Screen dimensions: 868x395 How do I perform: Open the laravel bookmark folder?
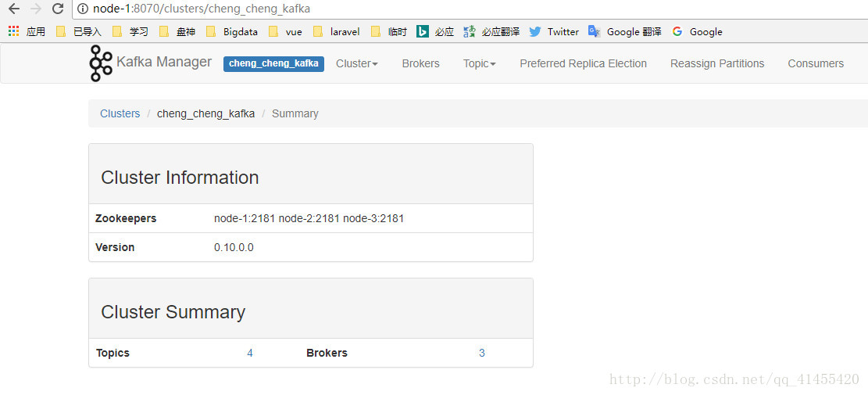click(337, 31)
